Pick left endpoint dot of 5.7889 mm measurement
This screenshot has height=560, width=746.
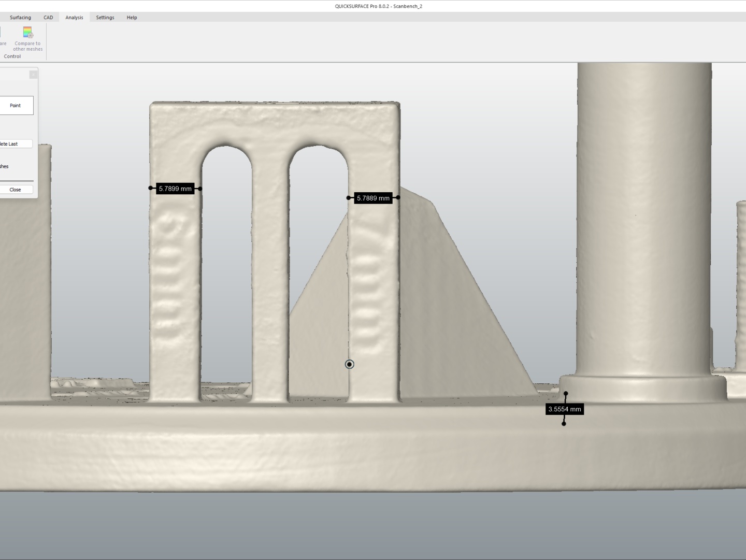tap(349, 198)
